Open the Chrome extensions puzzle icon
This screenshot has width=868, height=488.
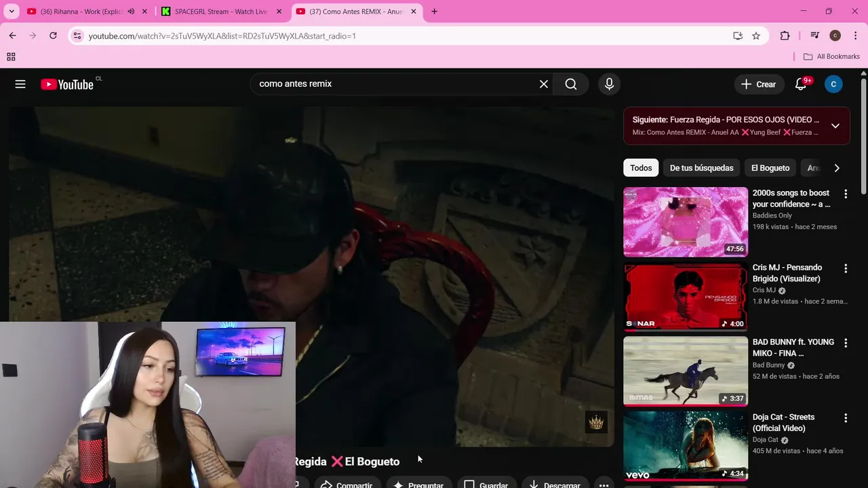pos(785,36)
